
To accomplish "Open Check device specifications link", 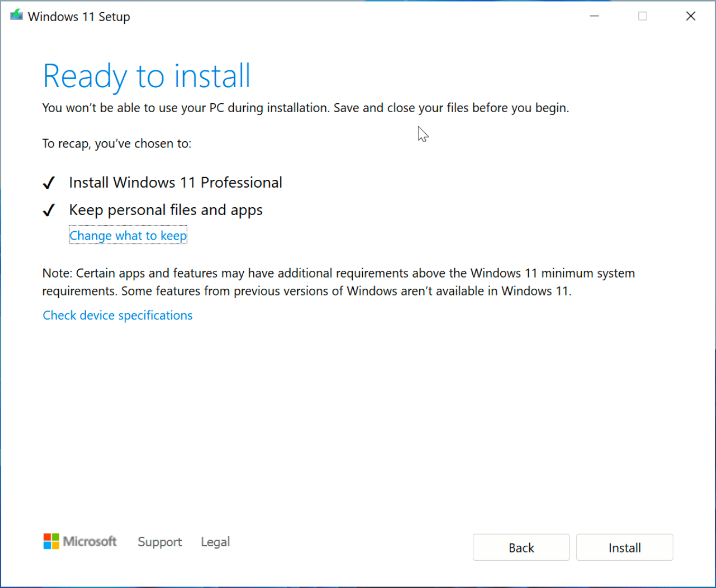I will tap(117, 315).
